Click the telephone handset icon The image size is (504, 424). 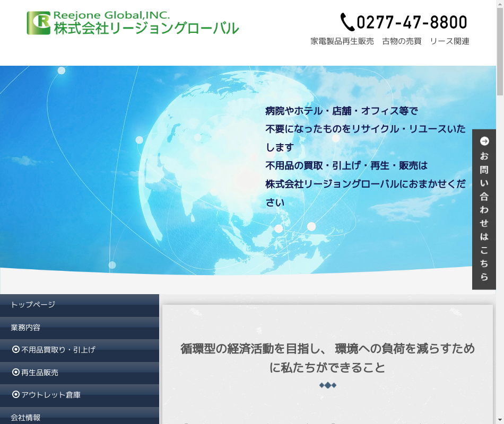coord(347,22)
